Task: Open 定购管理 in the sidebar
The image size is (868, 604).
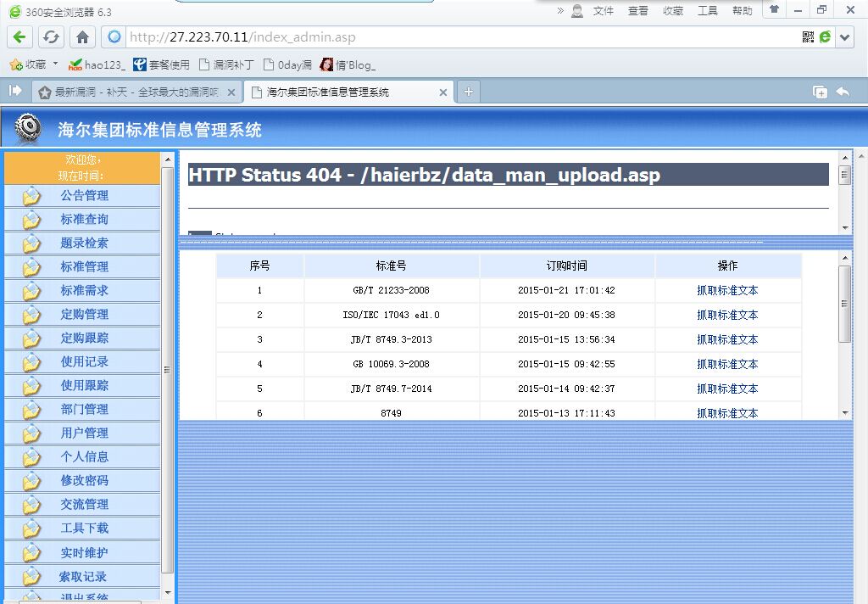Action: pos(84,315)
